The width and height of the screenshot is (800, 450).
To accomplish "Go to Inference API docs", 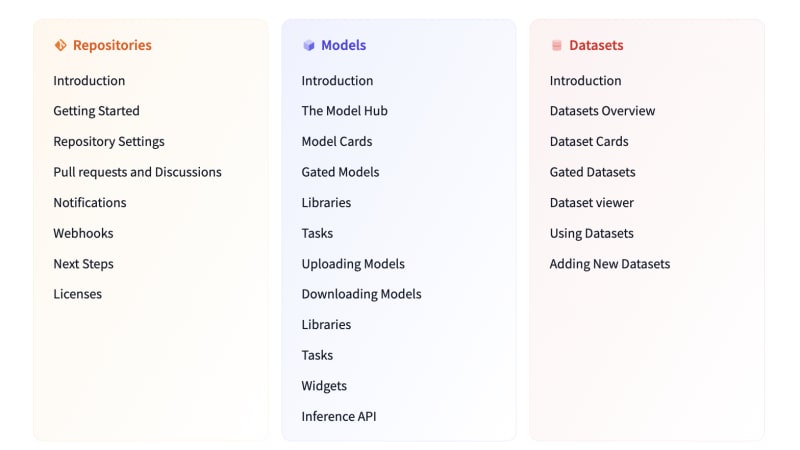I will pyautogui.click(x=339, y=416).
